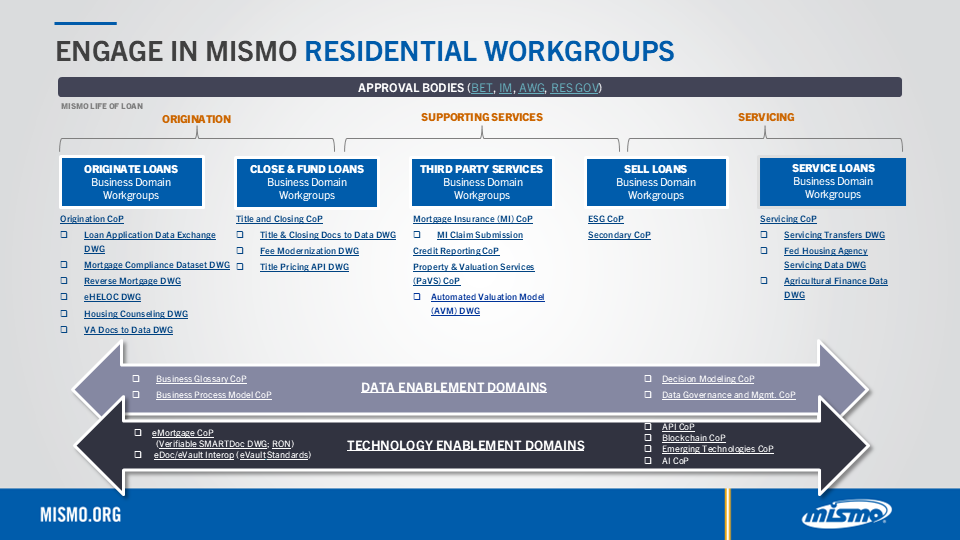Screen dimensions: 960x540
Task: Open Title & Closing Docs to Data DWG
Action: coord(328,234)
